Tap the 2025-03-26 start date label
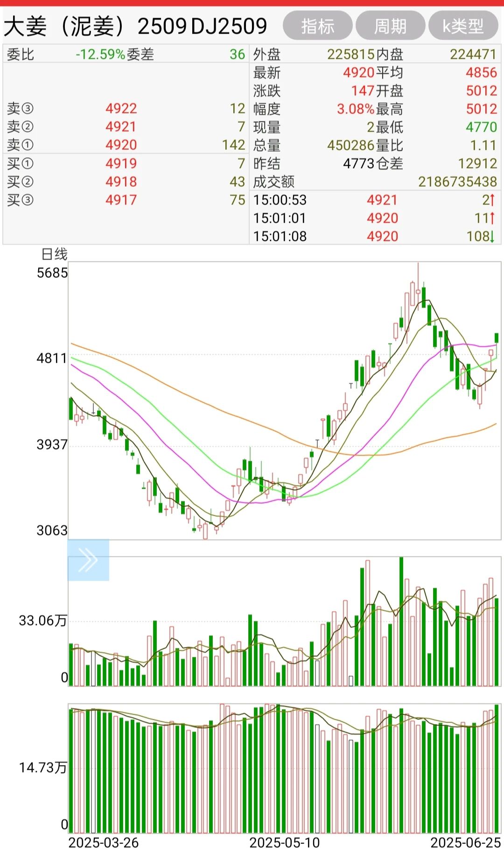504x850 pixels. (x=104, y=843)
